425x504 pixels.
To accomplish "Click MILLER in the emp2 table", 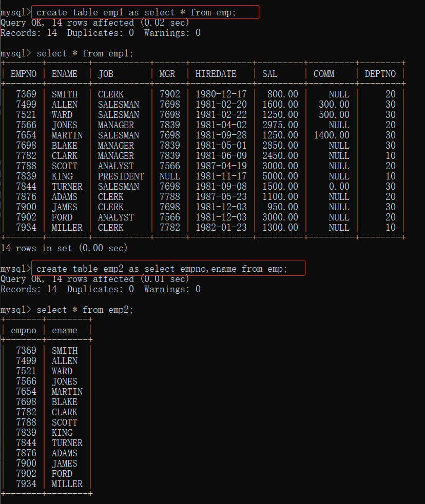I will coord(67,484).
